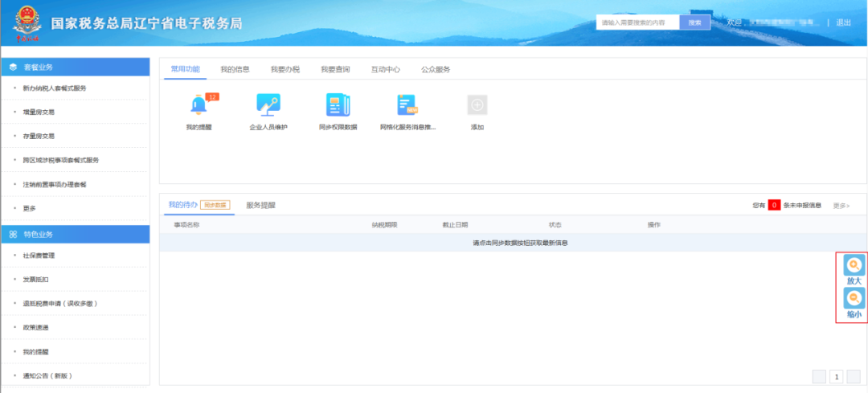Click the 状态 column header
The height and width of the screenshot is (393, 868).
pyautogui.click(x=555, y=225)
